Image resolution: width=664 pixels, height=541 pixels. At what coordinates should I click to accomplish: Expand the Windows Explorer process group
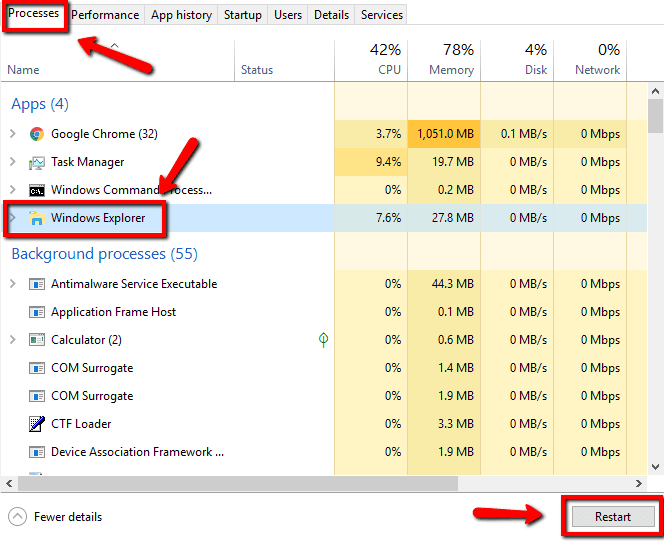point(13,218)
